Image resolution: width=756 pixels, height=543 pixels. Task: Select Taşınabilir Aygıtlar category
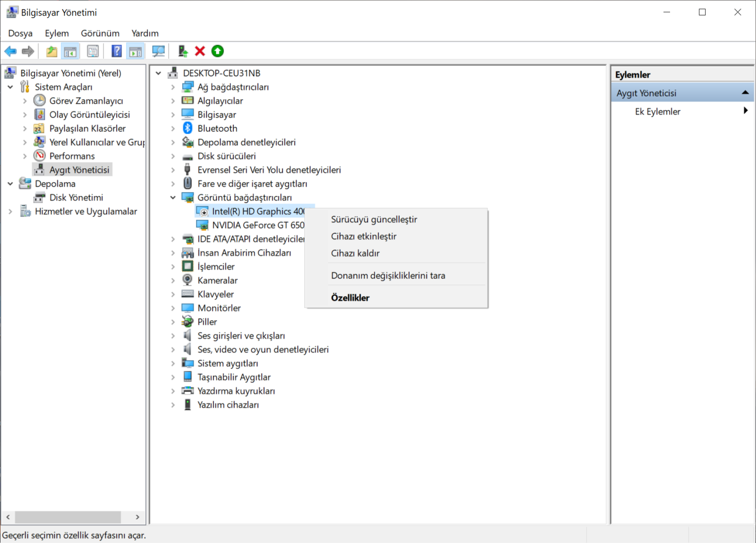[234, 377]
